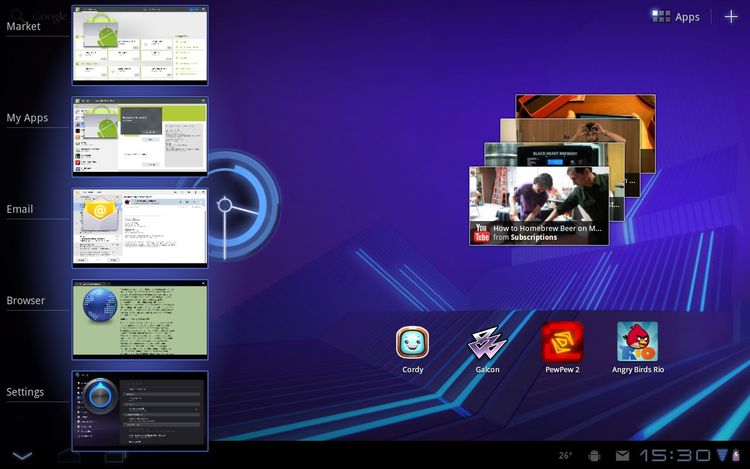Open the Cordy game icon
The height and width of the screenshot is (469, 750).
(412, 343)
